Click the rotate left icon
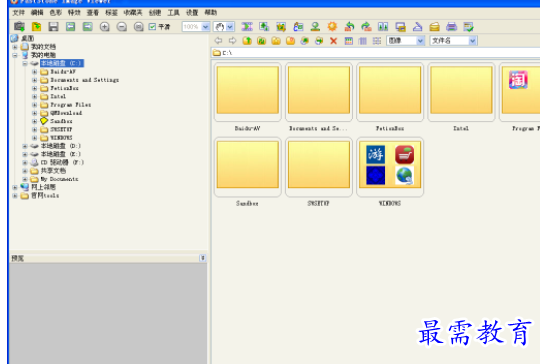Screen dimensions: 540x364 [x=349, y=27]
